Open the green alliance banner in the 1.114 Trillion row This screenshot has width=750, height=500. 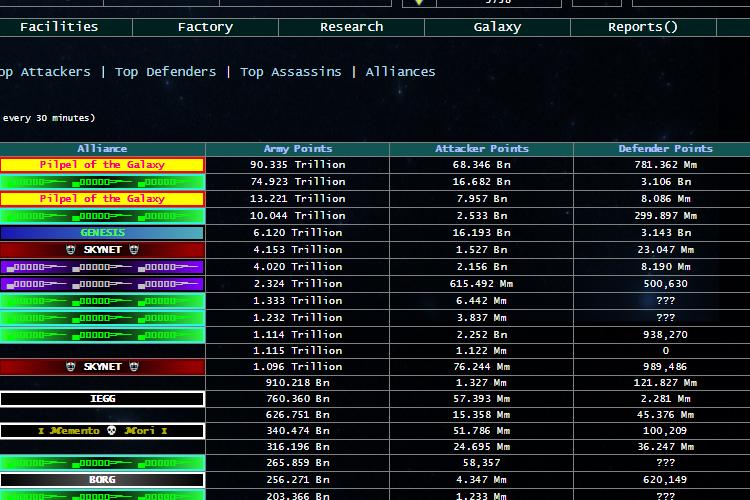coord(102,334)
